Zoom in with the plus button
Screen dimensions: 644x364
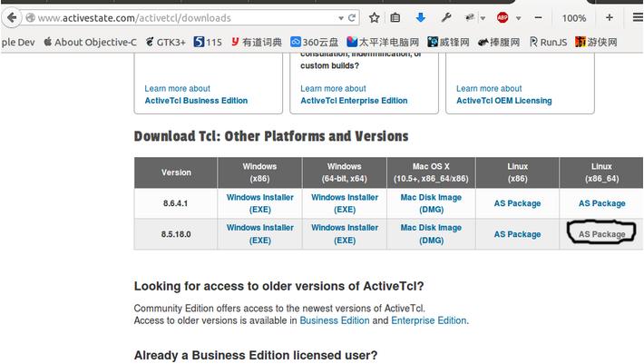point(610,17)
